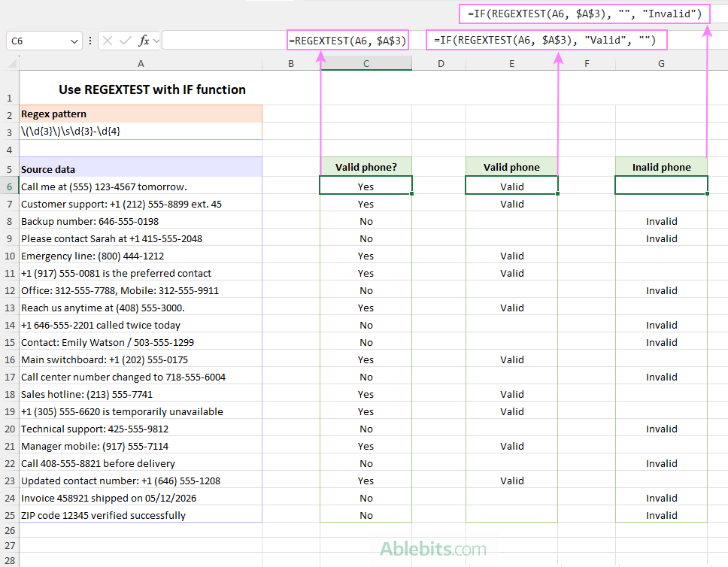Select cell 'Emergency line: (800) 444-1212'

pos(141,256)
